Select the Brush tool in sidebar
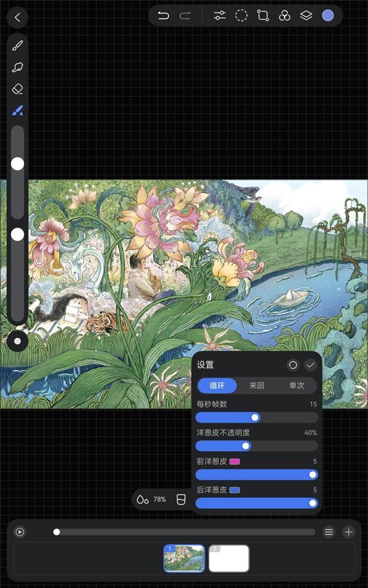 click(x=18, y=46)
